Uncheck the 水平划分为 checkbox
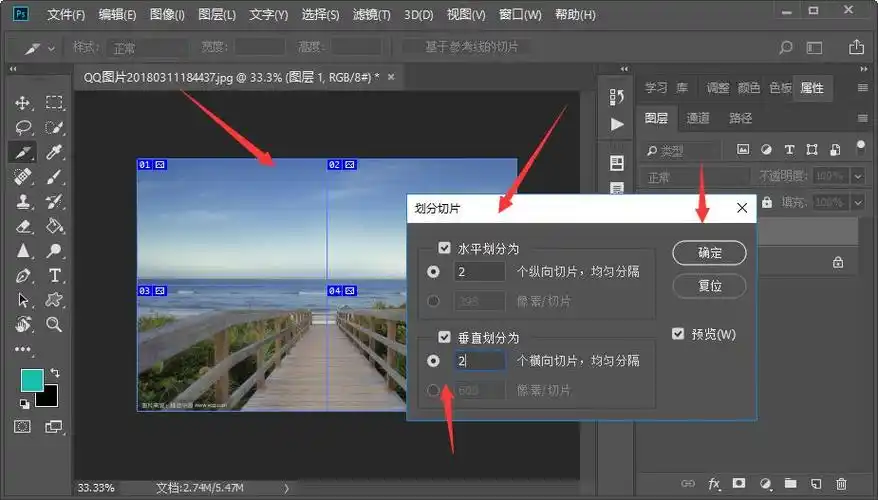 tap(444, 248)
